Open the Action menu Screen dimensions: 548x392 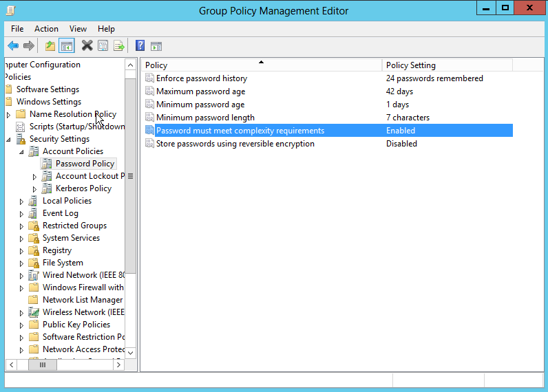pos(46,29)
